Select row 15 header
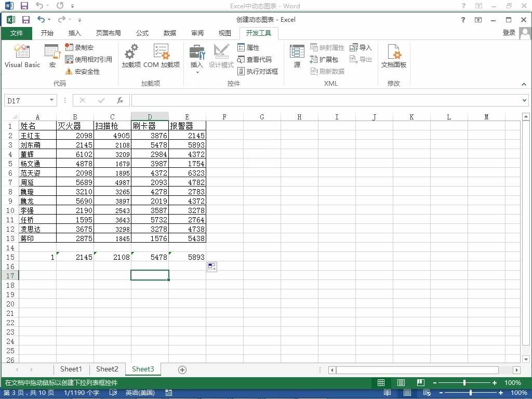The image size is (532, 399). (10, 257)
